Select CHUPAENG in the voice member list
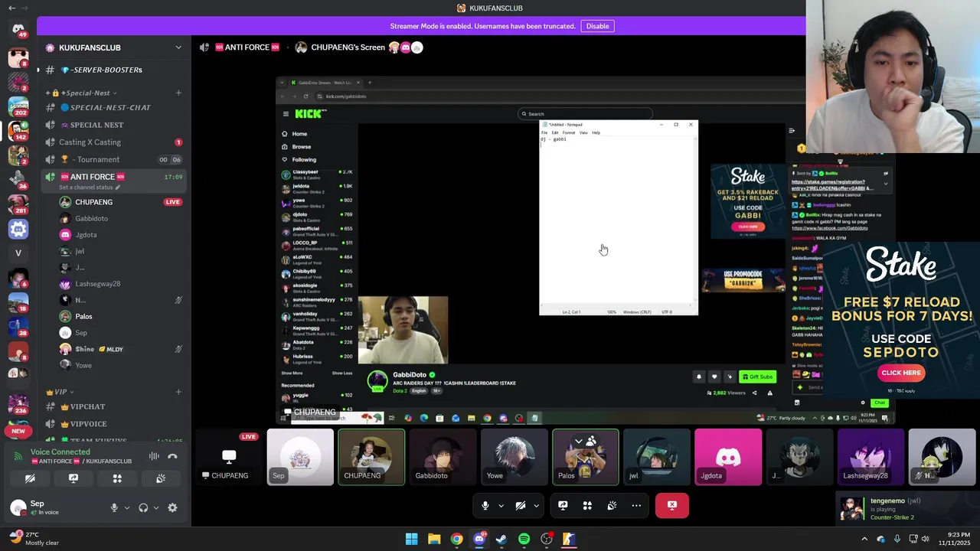 pos(121,202)
